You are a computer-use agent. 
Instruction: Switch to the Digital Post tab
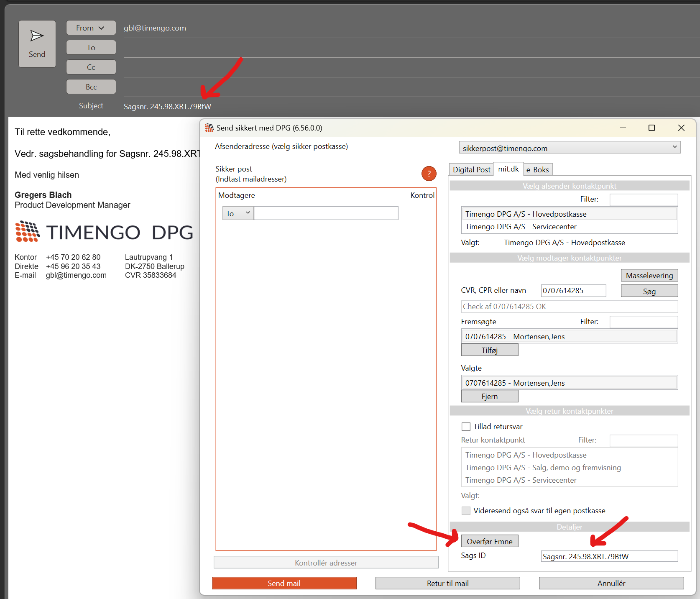click(471, 169)
